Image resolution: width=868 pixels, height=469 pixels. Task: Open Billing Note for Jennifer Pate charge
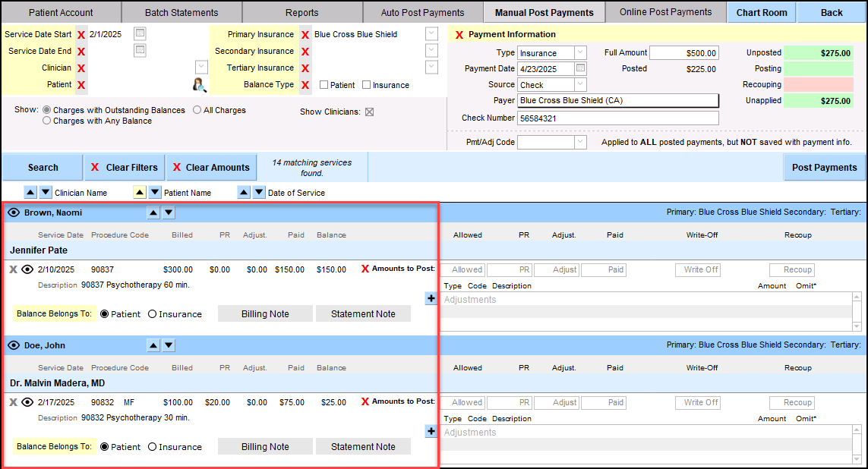click(265, 313)
